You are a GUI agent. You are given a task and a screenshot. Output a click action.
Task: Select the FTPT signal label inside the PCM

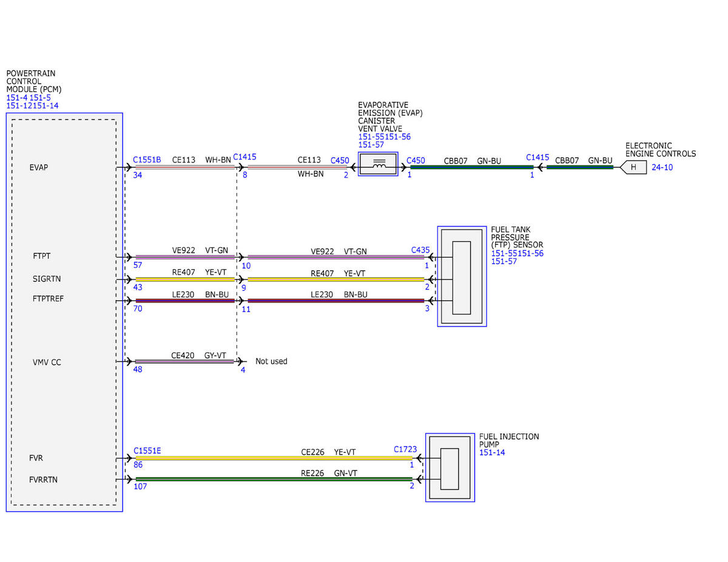point(42,256)
